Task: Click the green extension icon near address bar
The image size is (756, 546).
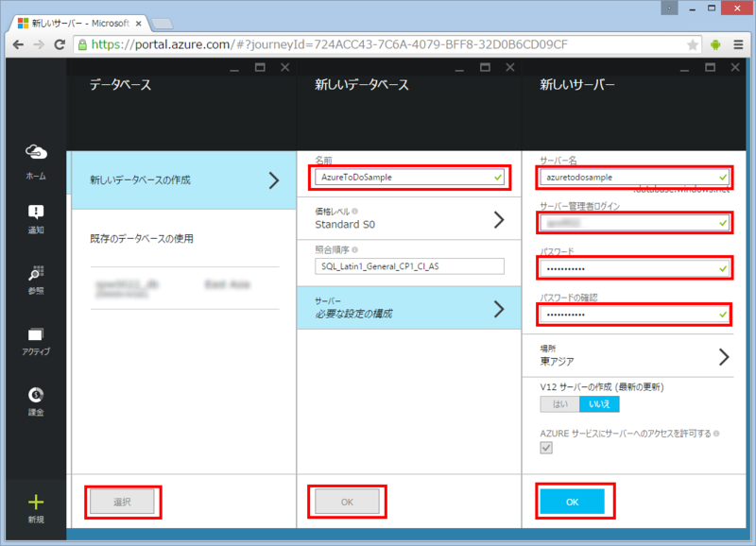Action: pos(715,43)
